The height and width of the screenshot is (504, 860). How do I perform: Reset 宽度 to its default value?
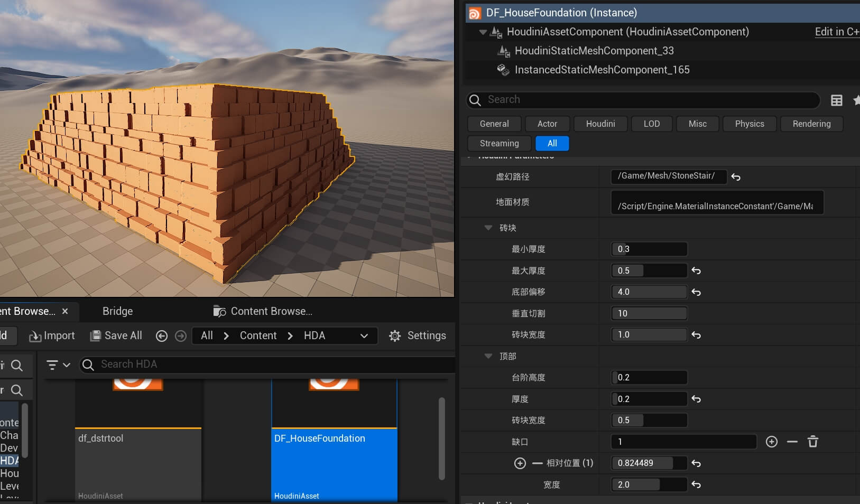click(696, 485)
